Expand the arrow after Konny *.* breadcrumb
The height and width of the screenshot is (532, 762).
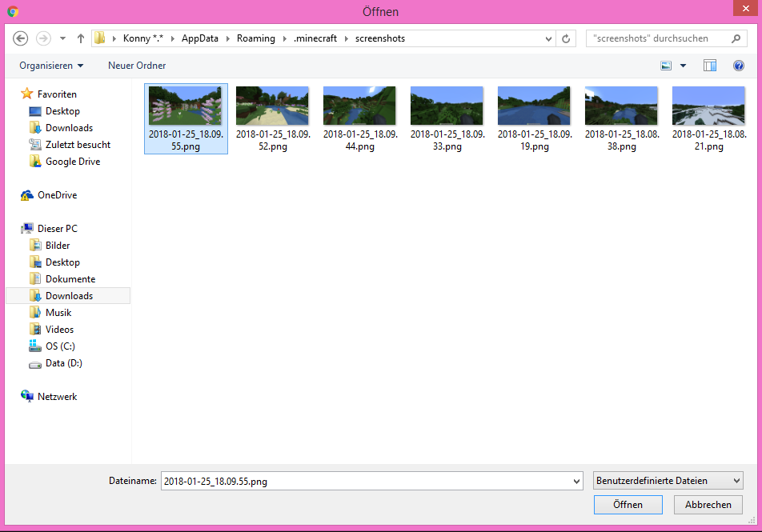click(173, 38)
